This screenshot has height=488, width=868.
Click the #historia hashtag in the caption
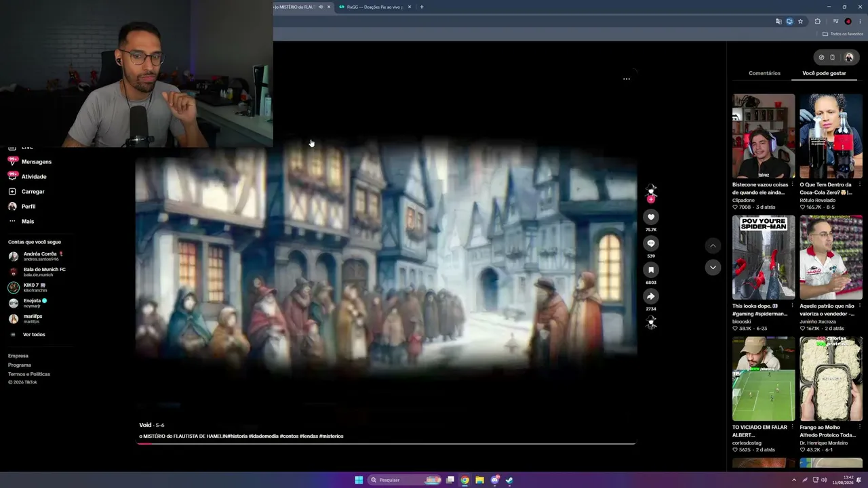click(237, 436)
